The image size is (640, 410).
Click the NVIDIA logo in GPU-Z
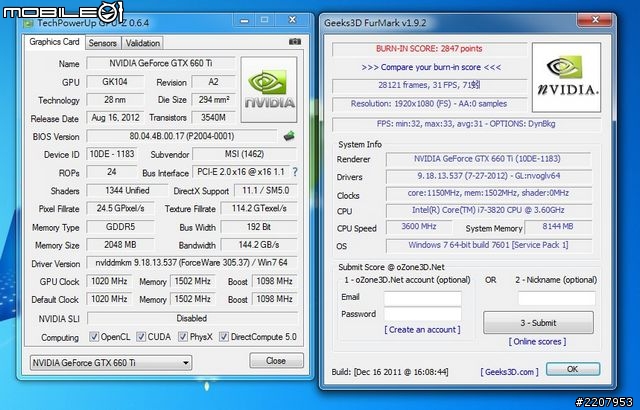[x=269, y=90]
